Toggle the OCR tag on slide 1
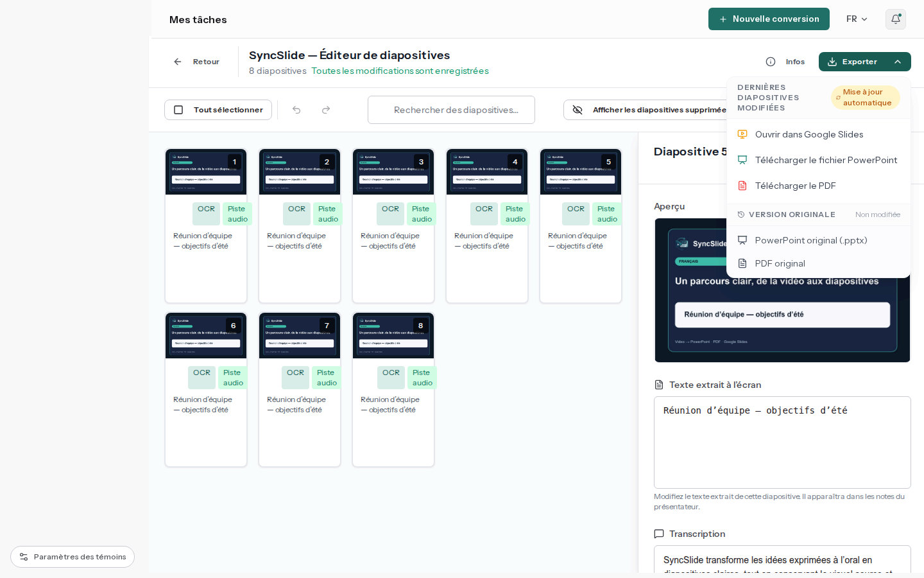The image size is (924, 578). pos(206,214)
